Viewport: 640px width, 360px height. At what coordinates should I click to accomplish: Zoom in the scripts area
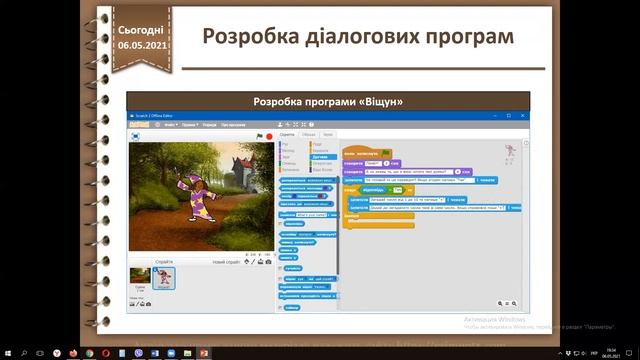pyautogui.click(x=514, y=304)
